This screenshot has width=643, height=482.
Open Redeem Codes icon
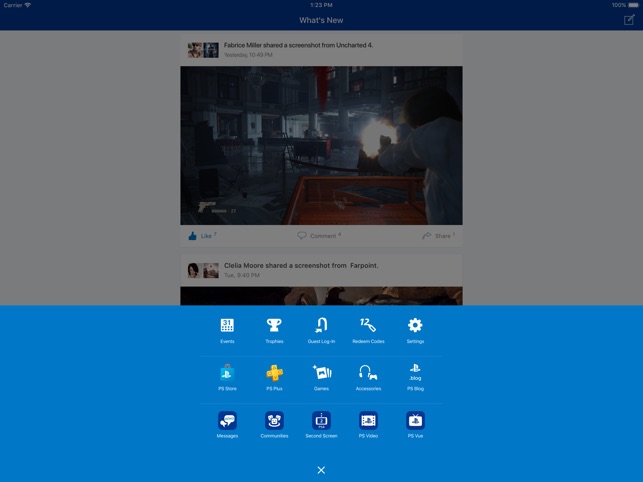point(368,325)
